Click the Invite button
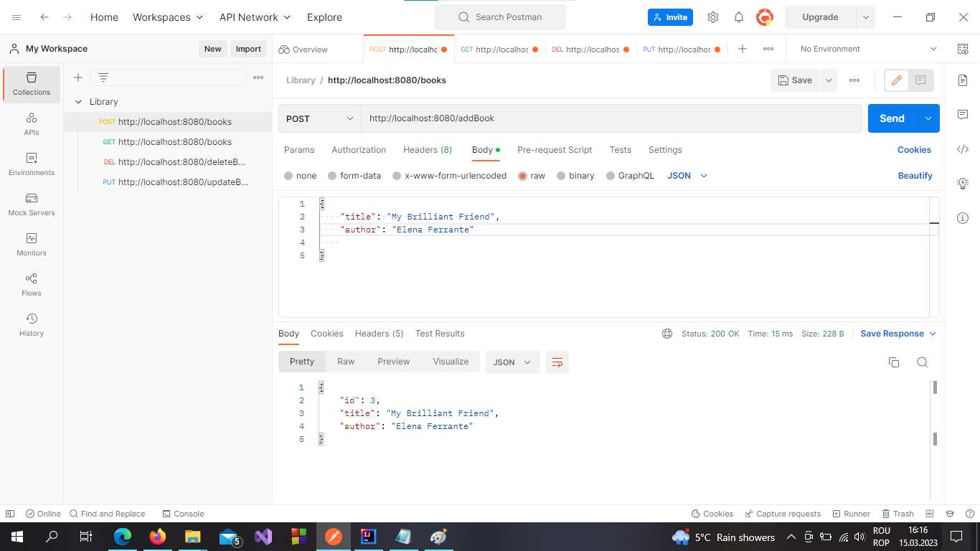 (x=670, y=17)
